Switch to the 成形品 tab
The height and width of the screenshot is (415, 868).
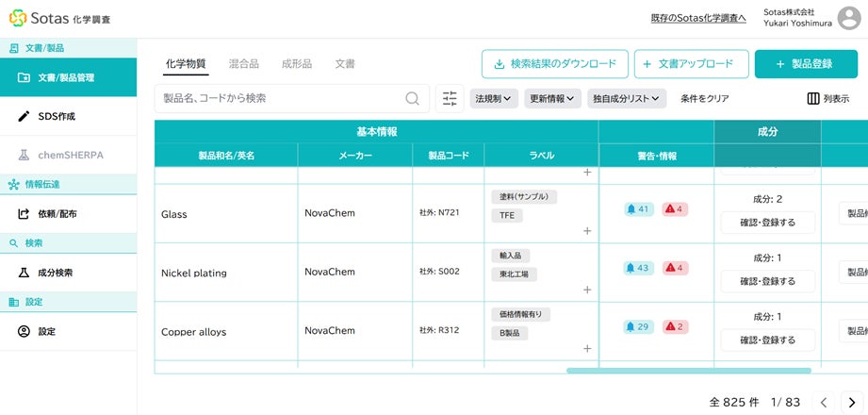[x=297, y=64]
